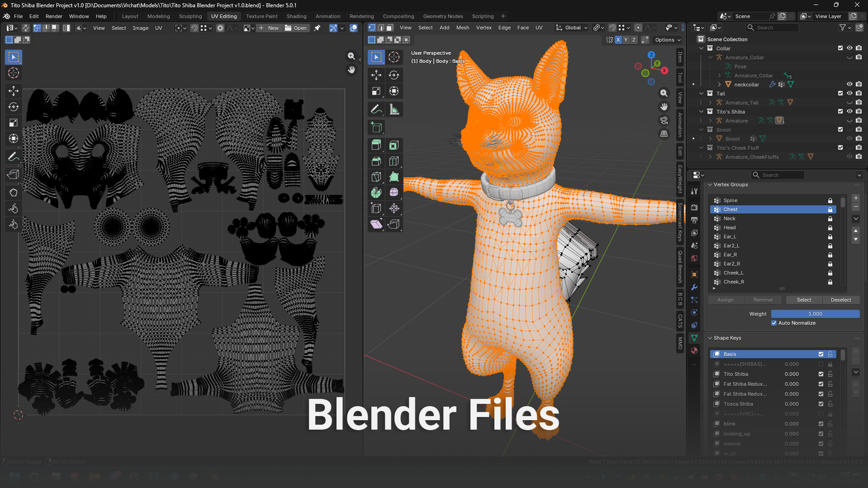Click the Deselect button in Vertex Groups

[840, 299]
